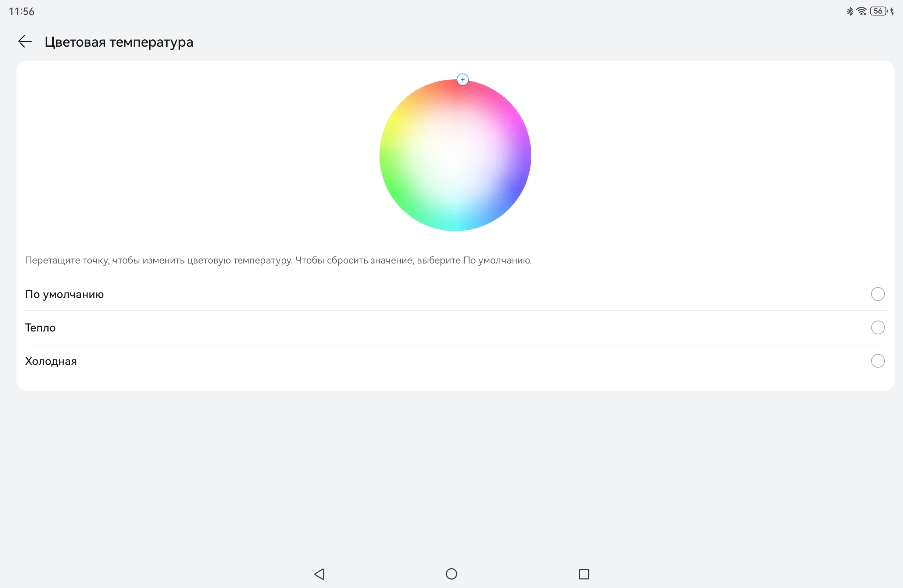Tap the status bar clock
The image size is (903, 588).
pos(22,11)
